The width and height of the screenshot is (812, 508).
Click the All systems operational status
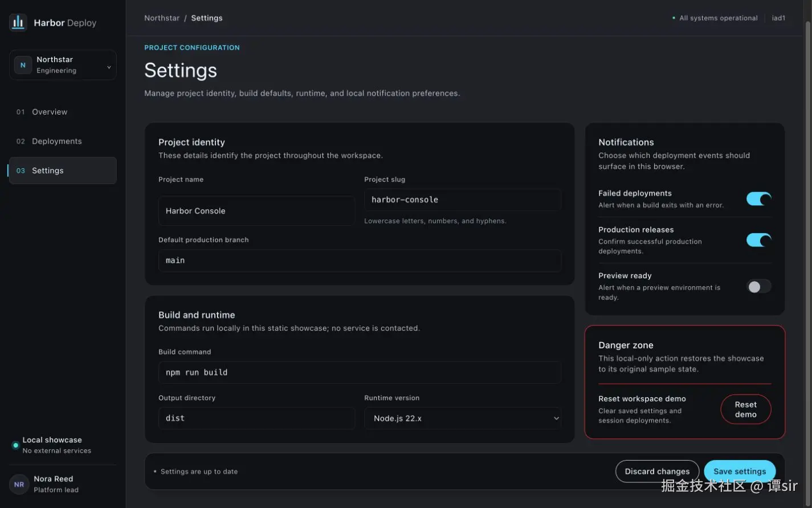point(715,18)
